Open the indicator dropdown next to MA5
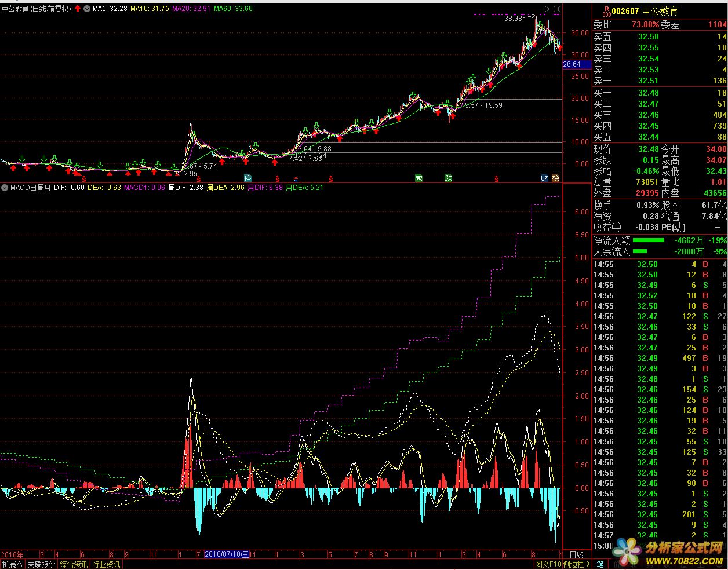This screenshot has height=570, width=728. pyautogui.click(x=87, y=9)
